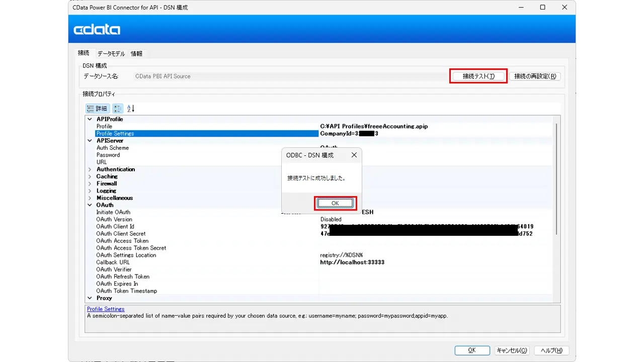Switch to the 情報 tab

point(136,54)
